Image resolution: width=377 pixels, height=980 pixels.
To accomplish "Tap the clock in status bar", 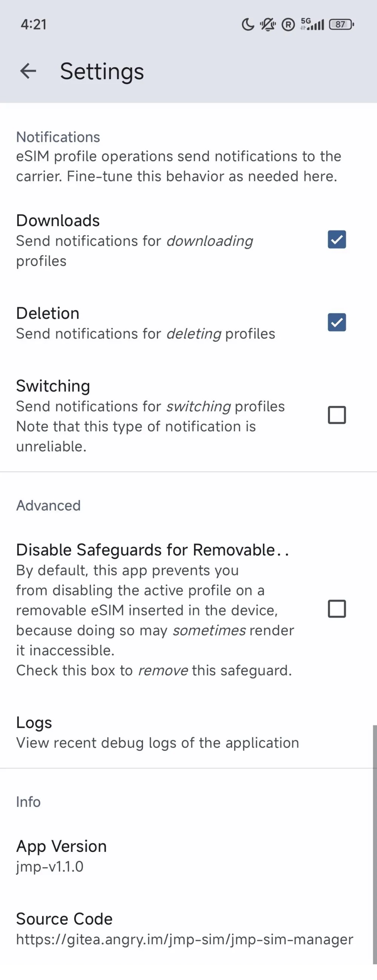I will tap(34, 25).
